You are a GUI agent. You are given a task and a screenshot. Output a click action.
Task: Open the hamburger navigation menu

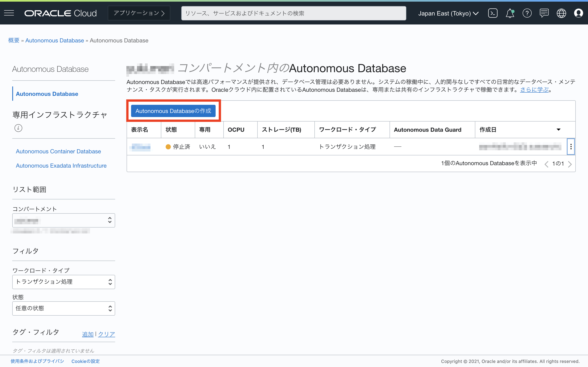(9, 13)
